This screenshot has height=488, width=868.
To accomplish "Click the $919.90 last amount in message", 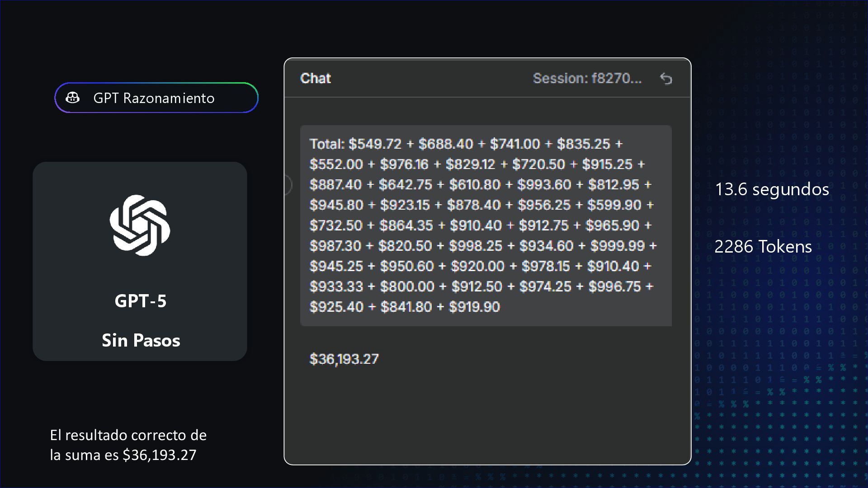I will [x=474, y=307].
